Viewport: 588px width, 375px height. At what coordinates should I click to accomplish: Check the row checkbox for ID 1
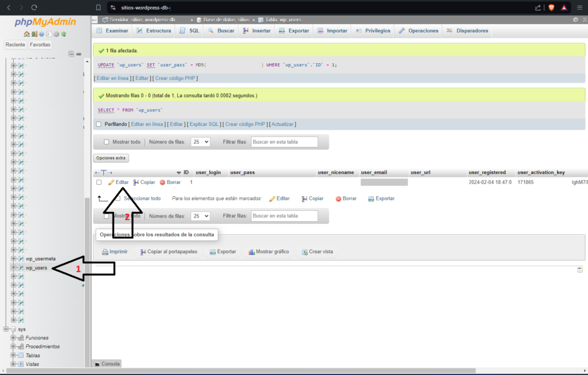coord(99,182)
